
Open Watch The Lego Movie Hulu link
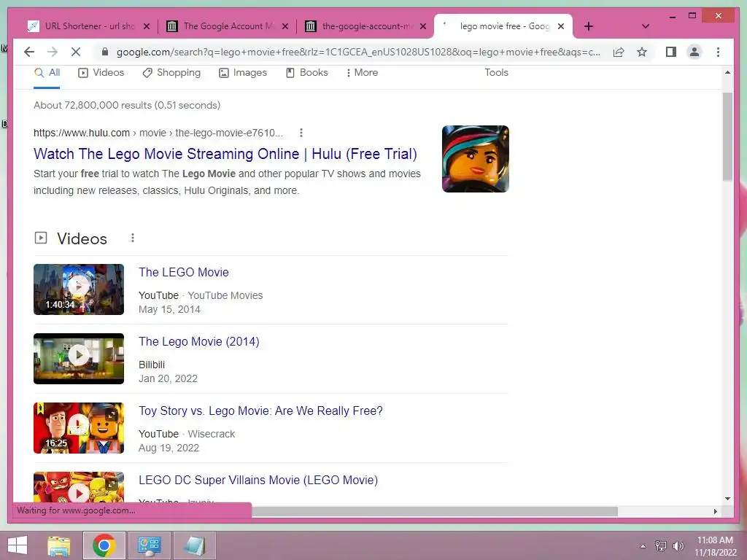(x=225, y=154)
